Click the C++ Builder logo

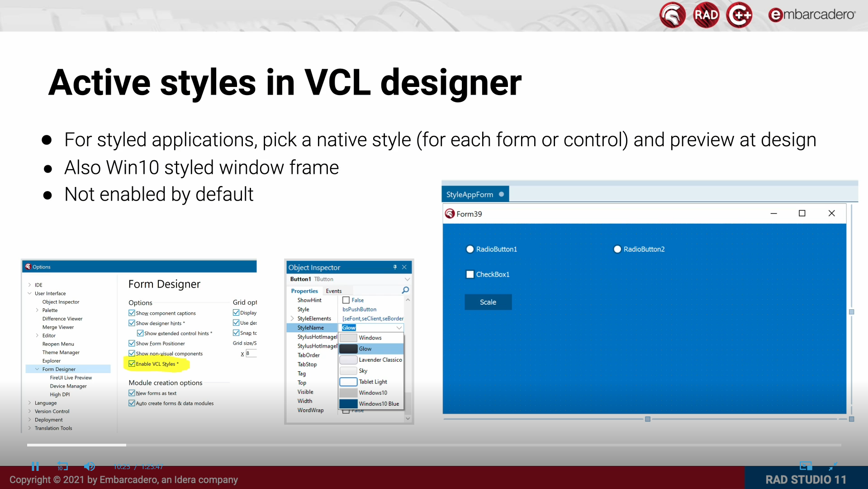tap(739, 15)
